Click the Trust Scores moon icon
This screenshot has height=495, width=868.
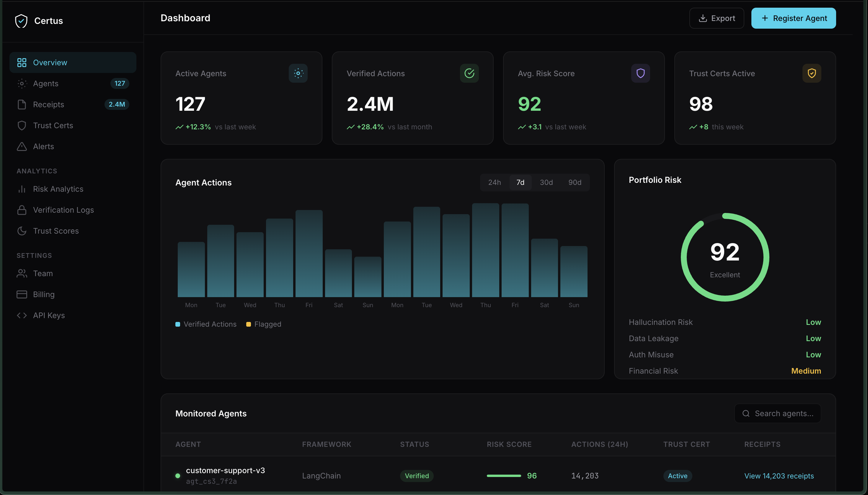click(22, 231)
